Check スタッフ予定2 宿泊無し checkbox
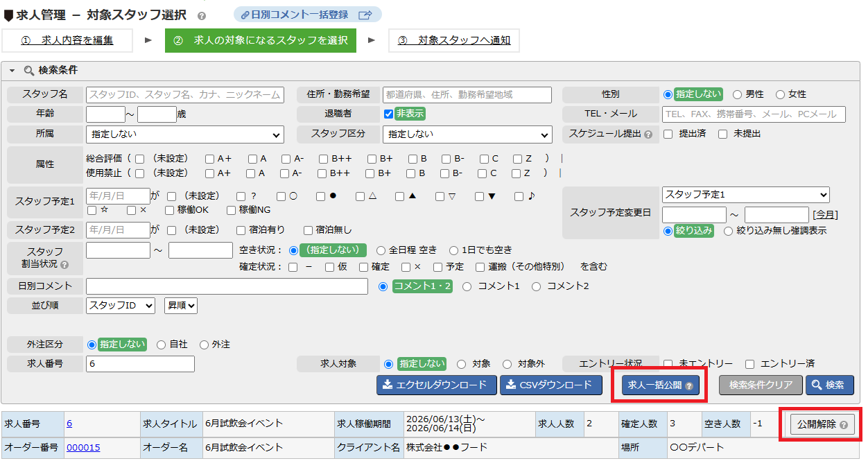868x461 pixels. tap(309, 230)
